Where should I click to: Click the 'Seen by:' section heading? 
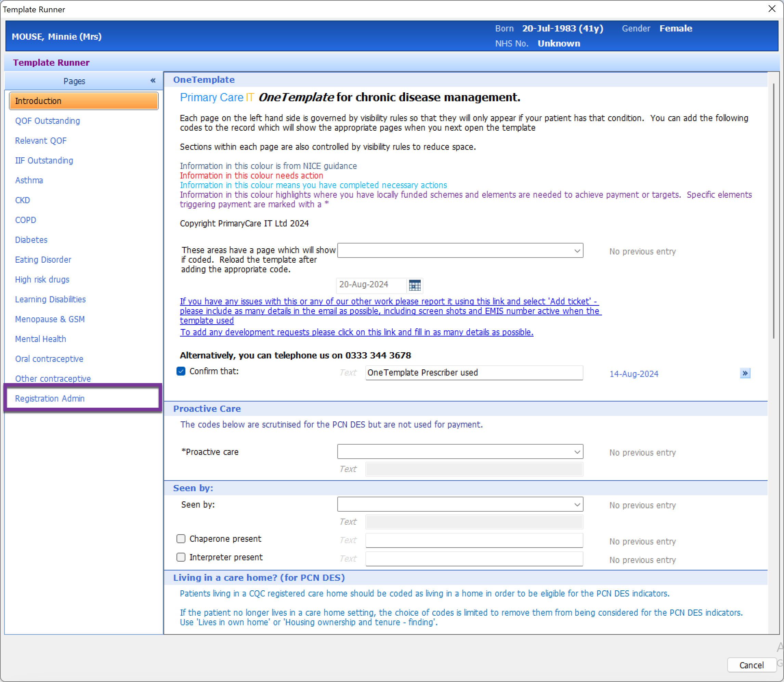[193, 488]
